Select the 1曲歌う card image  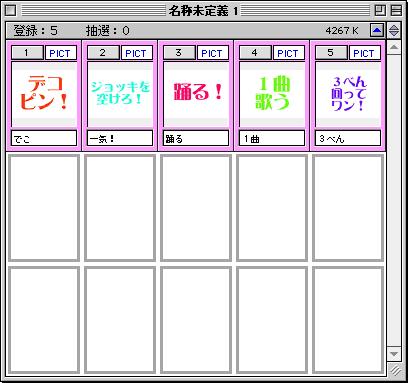(272, 94)
